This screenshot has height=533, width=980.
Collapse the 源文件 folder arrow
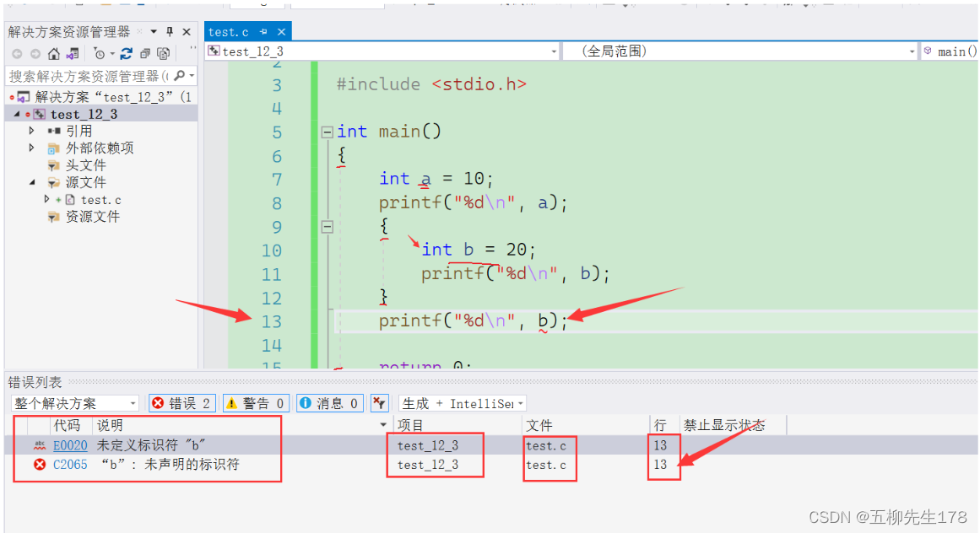click(x=32, y=182)
